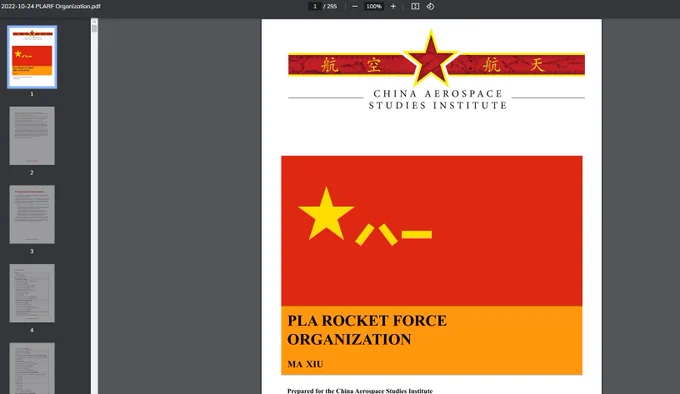The height and width of the screenshot is (394, 680).
Task: Click the author name 'MA XIU'
Action: [305, 364]
